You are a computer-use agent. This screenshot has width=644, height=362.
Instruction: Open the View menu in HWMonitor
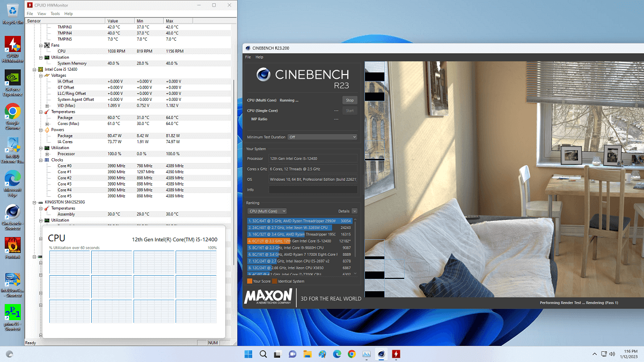click(x=41, y=13)
